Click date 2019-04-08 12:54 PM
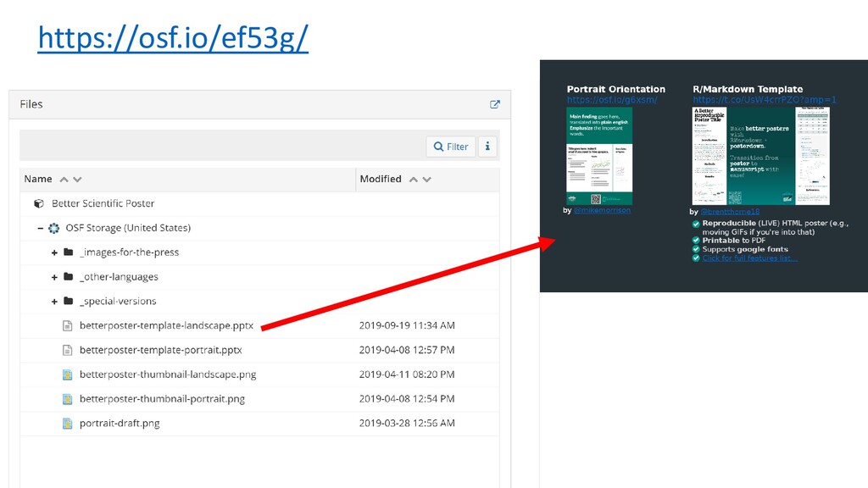The width and height of the screenshot is (868, 488). (407, 399)
